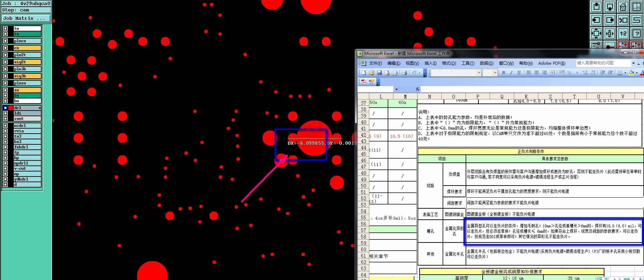Open the 视图(V) menu in Excel
Viewport: 644px width, 280px height.
(412, 63)
